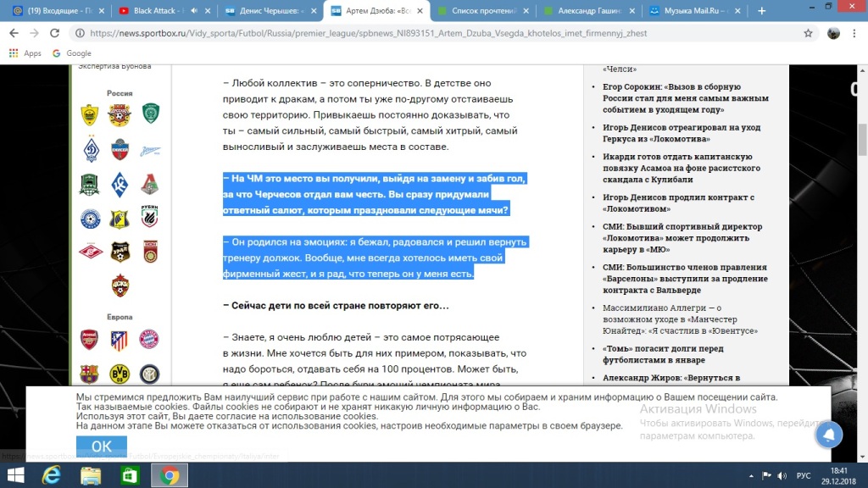The image size is (868, 488).
Task: Open Chrome menu three dots
Action: tap(854, 33)
